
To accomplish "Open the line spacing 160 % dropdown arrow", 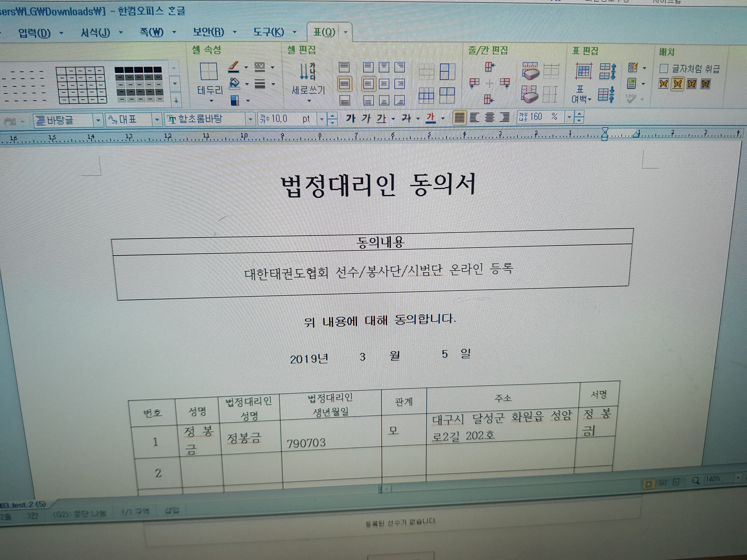I will 569,117.
